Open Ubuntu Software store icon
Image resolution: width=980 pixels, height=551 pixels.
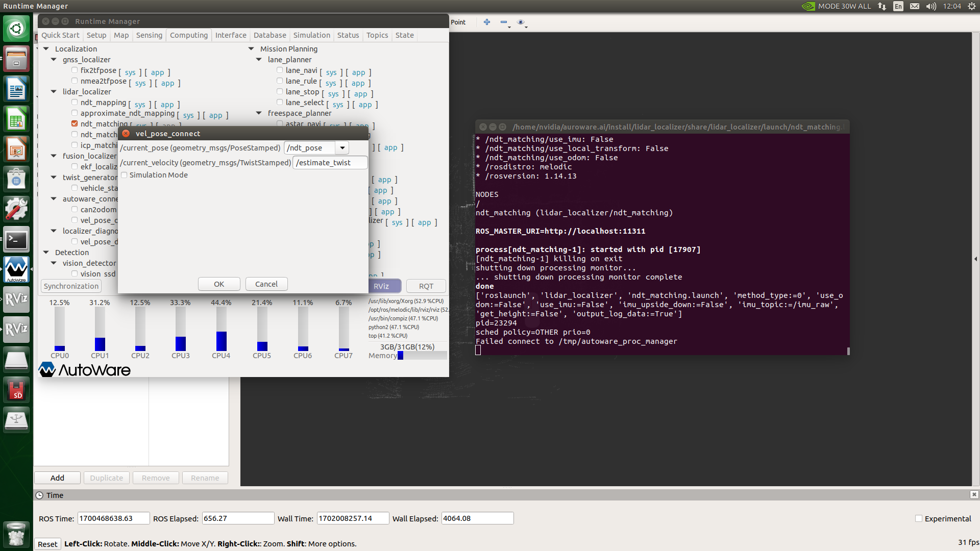[16, 179]
